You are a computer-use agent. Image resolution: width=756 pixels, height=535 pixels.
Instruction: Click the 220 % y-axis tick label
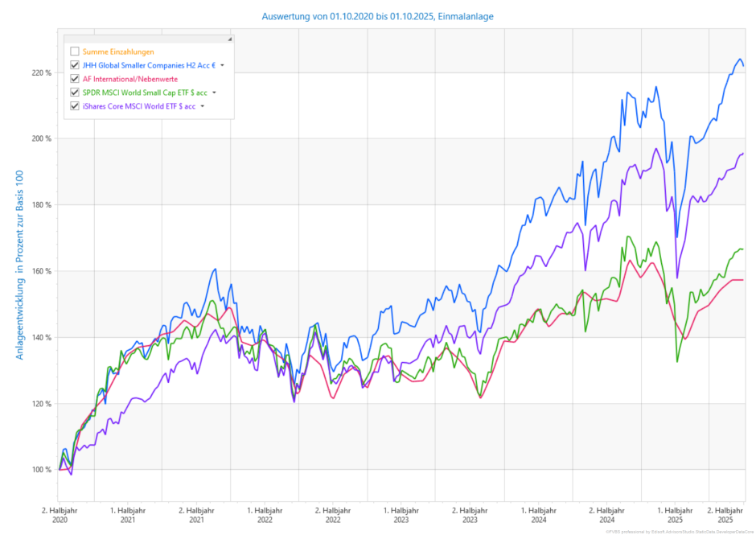pyautogui.click(x=41, y=72)
